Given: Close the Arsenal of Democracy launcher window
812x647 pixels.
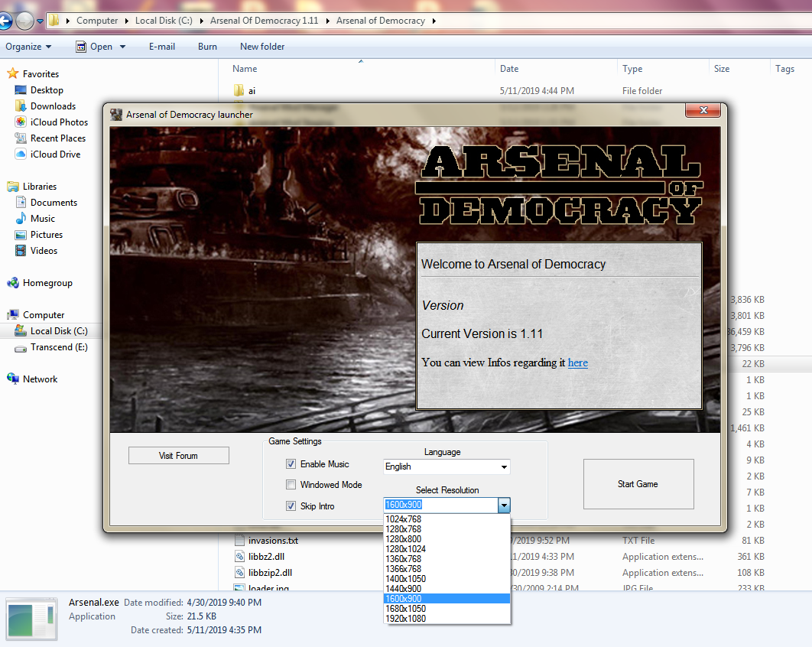Looking at the screenshot, I should pos(703,110).
